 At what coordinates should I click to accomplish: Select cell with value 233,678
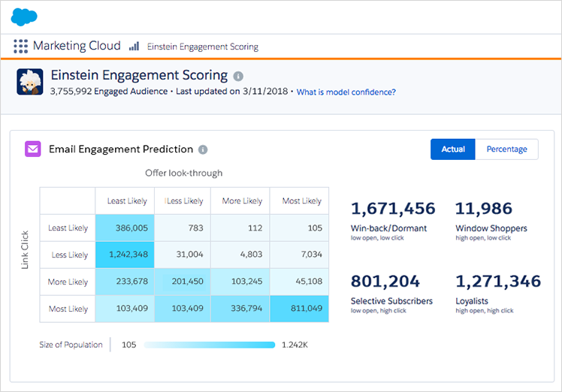pos(125,282)
